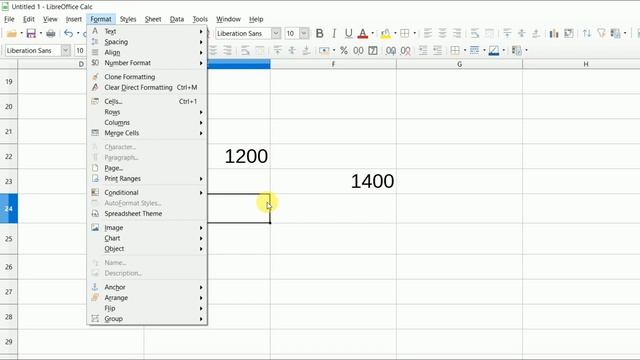Open the Sheet menu

tap(153, 19)
